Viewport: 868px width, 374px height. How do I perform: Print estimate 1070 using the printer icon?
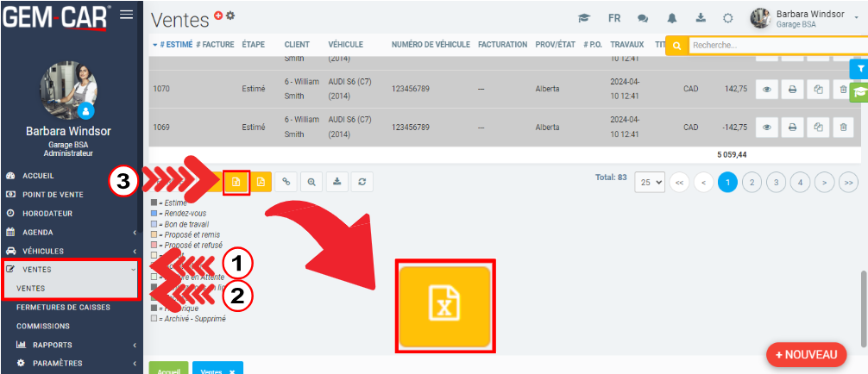pyautogui.click(x=792, y=89)
